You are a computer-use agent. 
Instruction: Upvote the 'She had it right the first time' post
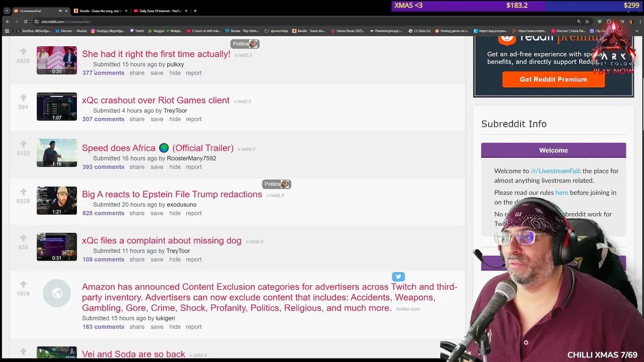point(23,51)
